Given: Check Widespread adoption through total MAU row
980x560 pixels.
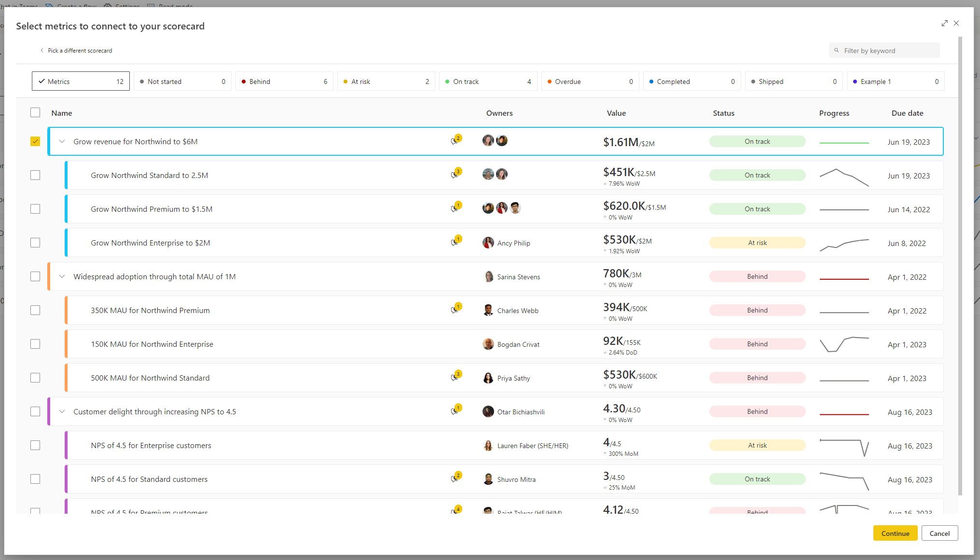Looking at the screenshot, I should point(35,276).
